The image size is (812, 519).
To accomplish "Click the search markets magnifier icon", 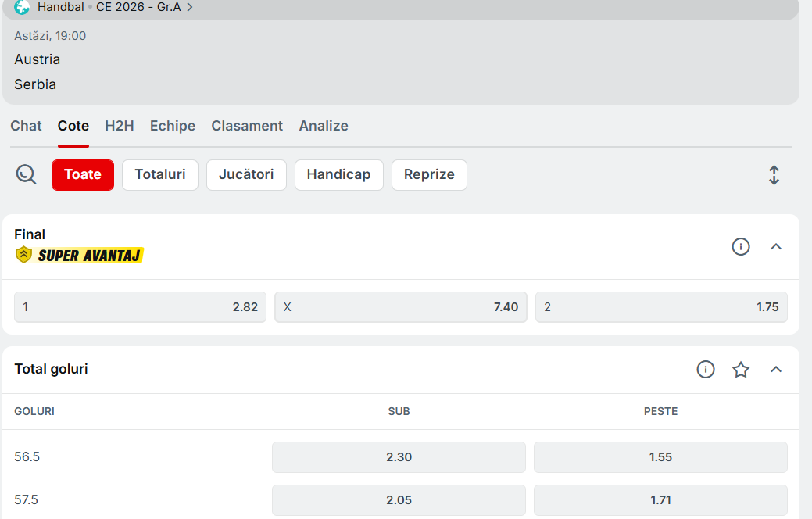I will click(x=26, y=174).
